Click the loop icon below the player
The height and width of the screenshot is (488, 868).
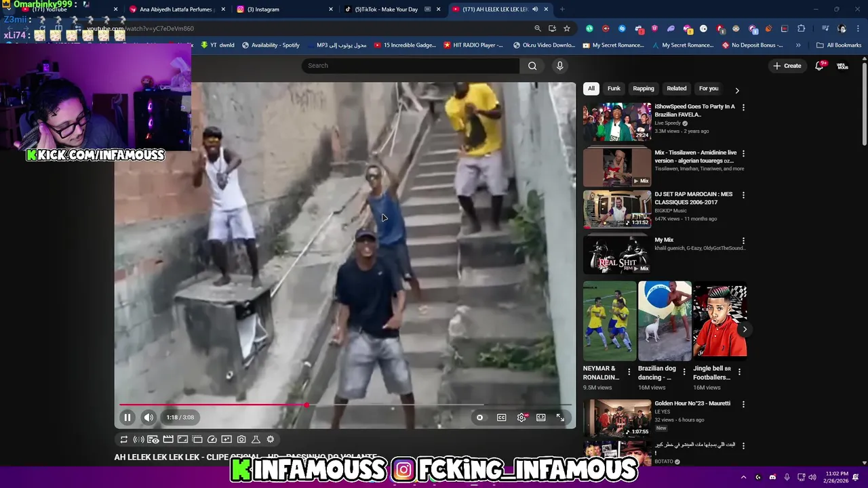click(x=124, y=439)
